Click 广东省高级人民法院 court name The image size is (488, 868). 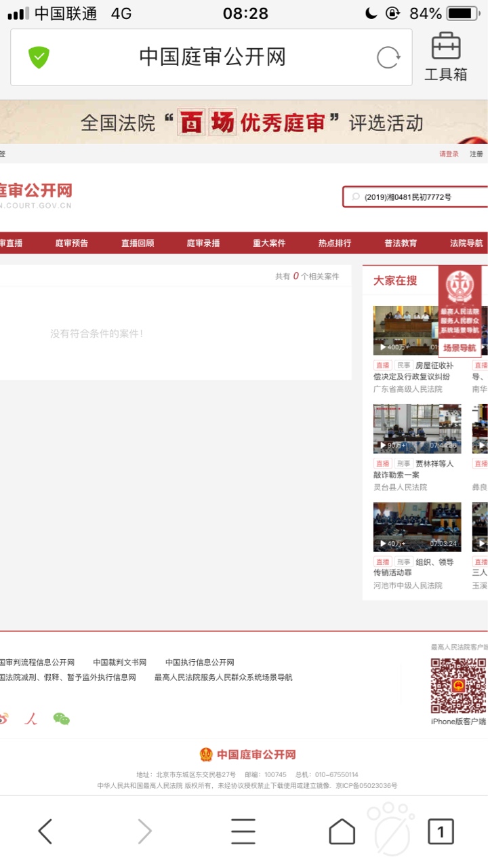point(407,389)
